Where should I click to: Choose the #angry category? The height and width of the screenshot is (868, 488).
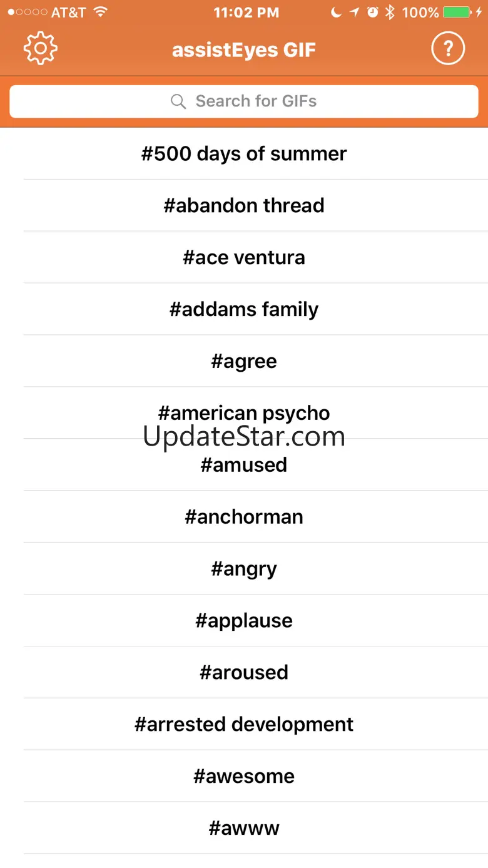click(x=244, y=569)
